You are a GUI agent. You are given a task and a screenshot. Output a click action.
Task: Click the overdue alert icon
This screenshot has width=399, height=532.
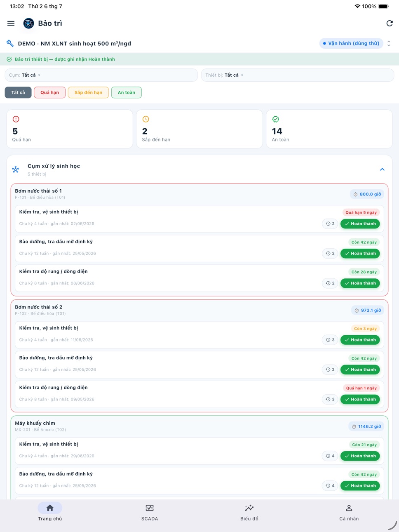coord(16,119)
